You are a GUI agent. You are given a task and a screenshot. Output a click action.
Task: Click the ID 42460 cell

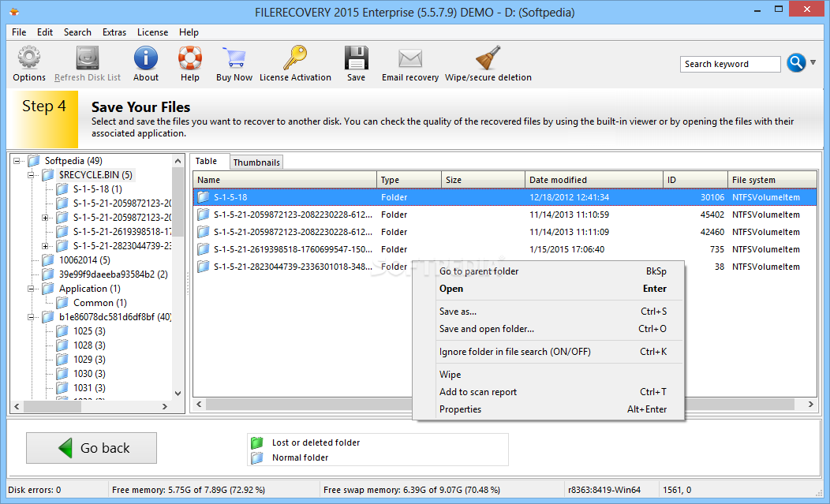(x=712, y=232)
